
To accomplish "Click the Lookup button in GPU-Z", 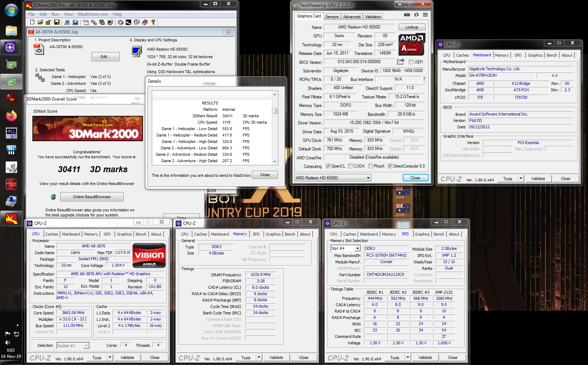I will [412, 27].
